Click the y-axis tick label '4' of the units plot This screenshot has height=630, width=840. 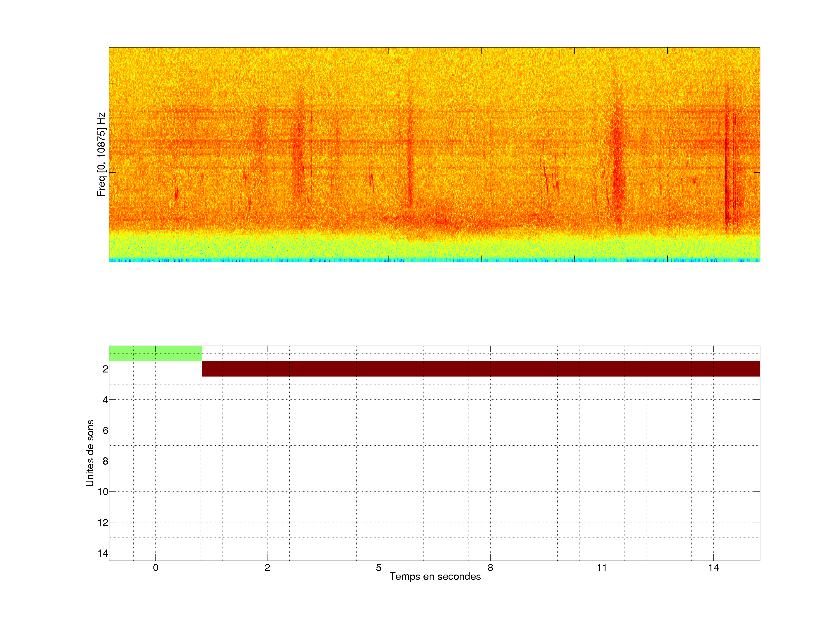point(105,400)
